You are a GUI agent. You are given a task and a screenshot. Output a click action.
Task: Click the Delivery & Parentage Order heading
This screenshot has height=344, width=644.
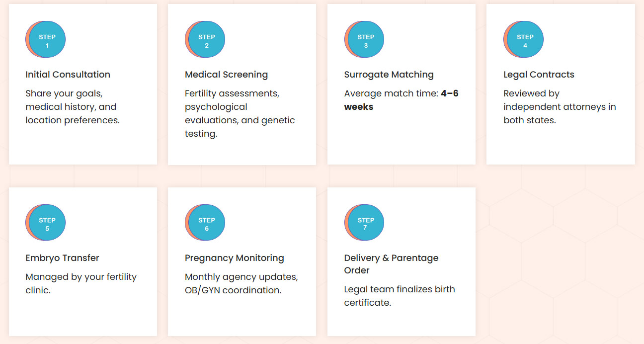[x=391, y=264]
